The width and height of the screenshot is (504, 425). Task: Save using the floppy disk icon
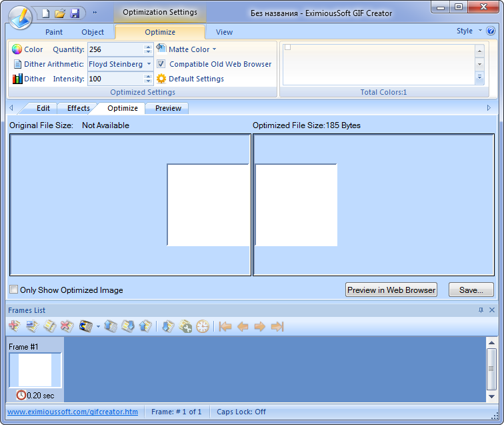click(75, 13)
